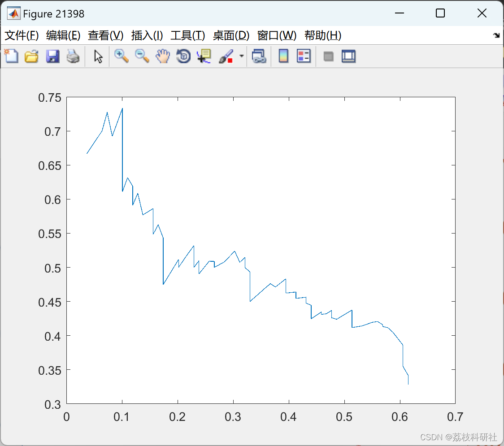Click the New Figure icon

(11, 56)
